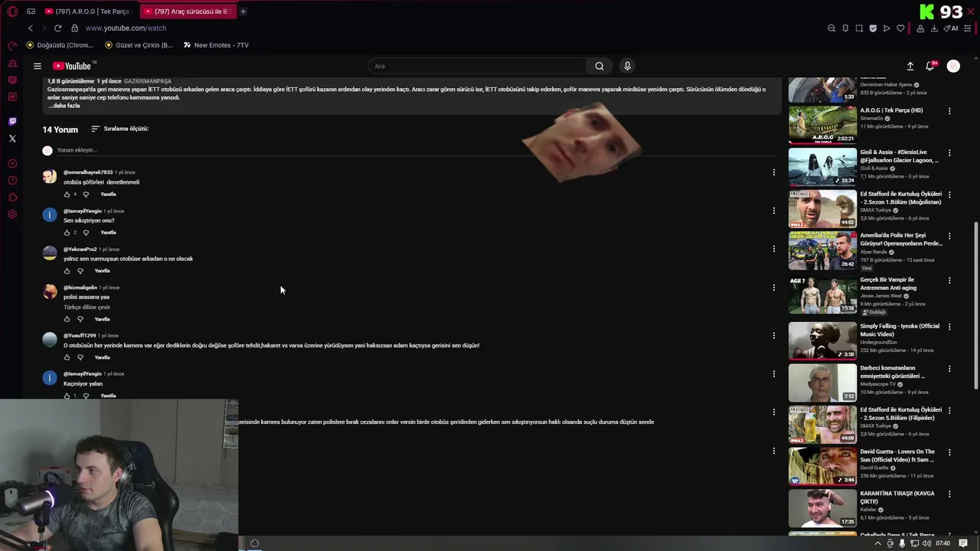980x551 pixels.
Task: Switch to 'A.R.O.G | Tek Parça' tab
Action: click(x=88, y=11)
